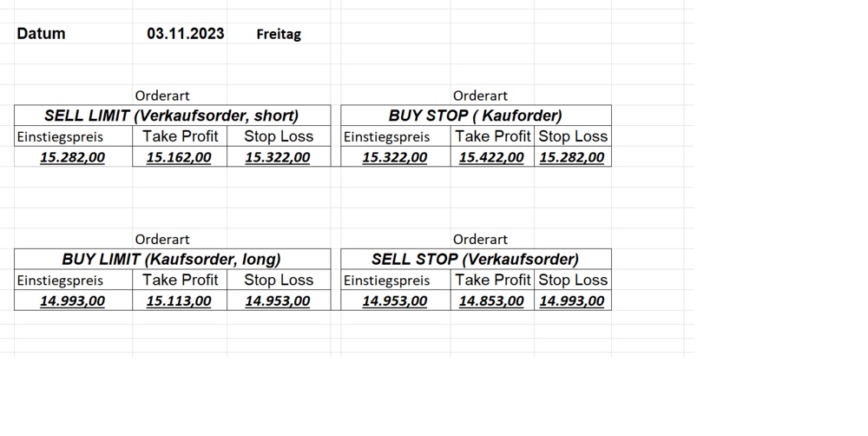Select the SELL STOP stop loss value 14.993,00
Screen dimensions: 868x436
[572, 301]
